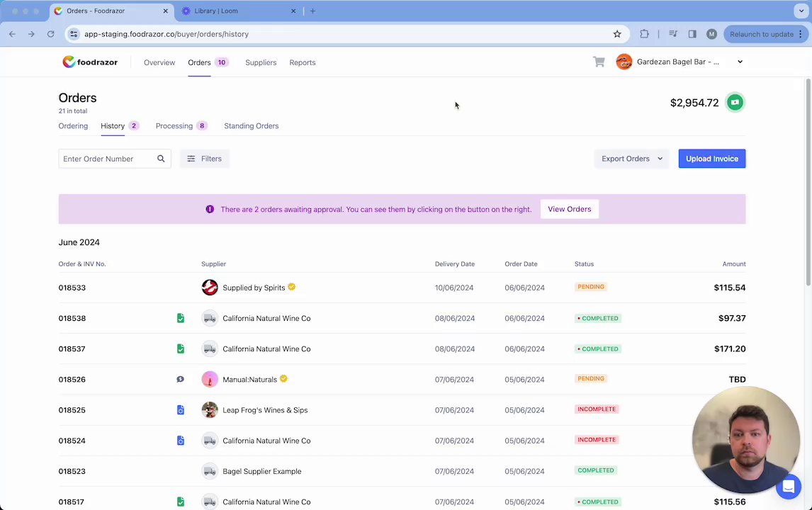Viewport: 812px width, 510px height.
Task: Open blue document icon for order 018524
Action: pos(180,441)
